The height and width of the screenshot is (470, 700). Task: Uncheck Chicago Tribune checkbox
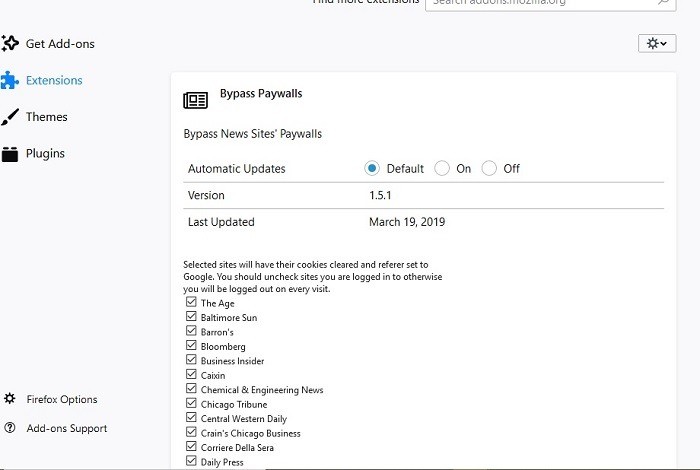tap(191, 403)
